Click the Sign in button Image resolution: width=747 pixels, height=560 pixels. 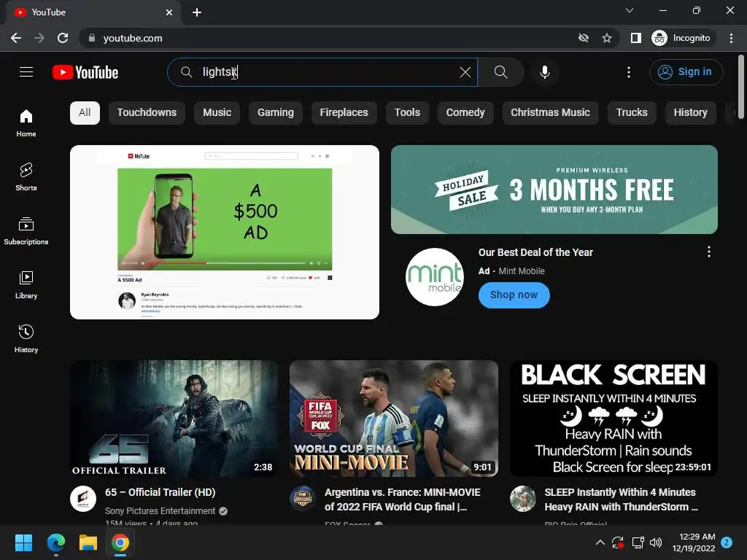[x=686, y=72]
